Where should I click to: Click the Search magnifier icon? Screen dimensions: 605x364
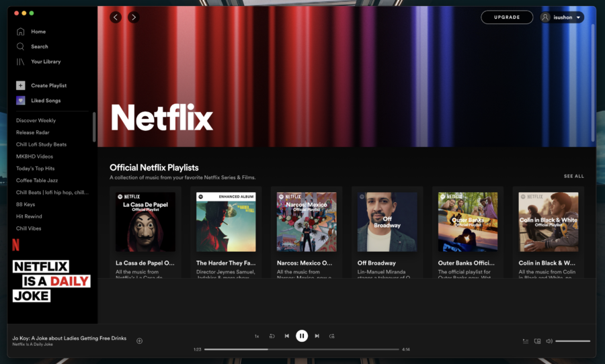point(20,46)
